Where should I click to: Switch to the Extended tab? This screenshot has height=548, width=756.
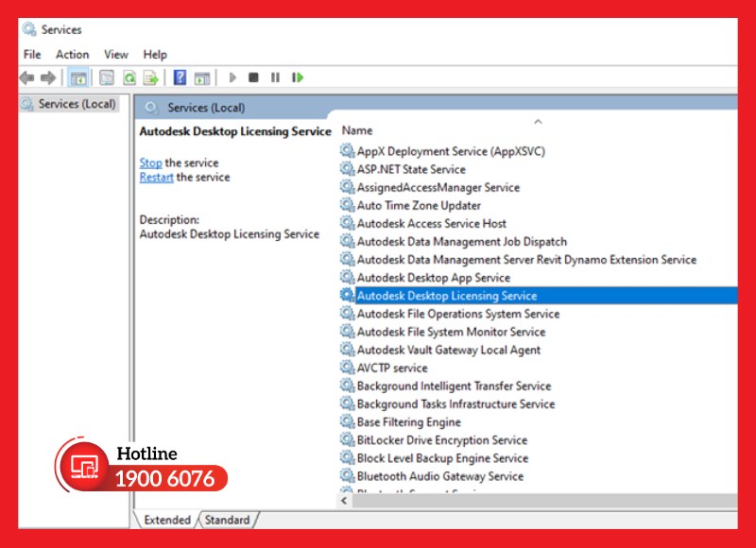167,520
